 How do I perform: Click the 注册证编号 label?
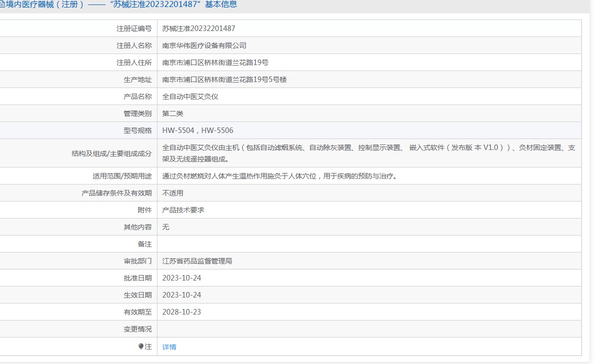coord(134,28)
